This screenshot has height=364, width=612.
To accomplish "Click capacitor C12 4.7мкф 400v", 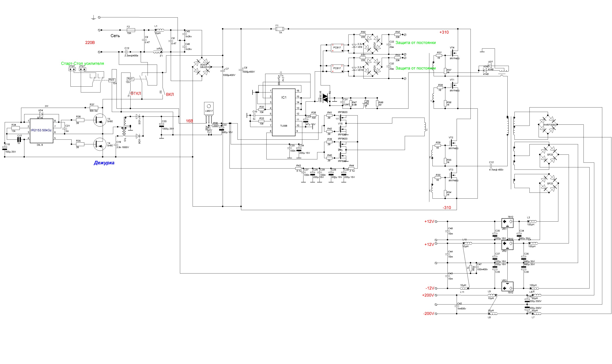I will [491, 166].
